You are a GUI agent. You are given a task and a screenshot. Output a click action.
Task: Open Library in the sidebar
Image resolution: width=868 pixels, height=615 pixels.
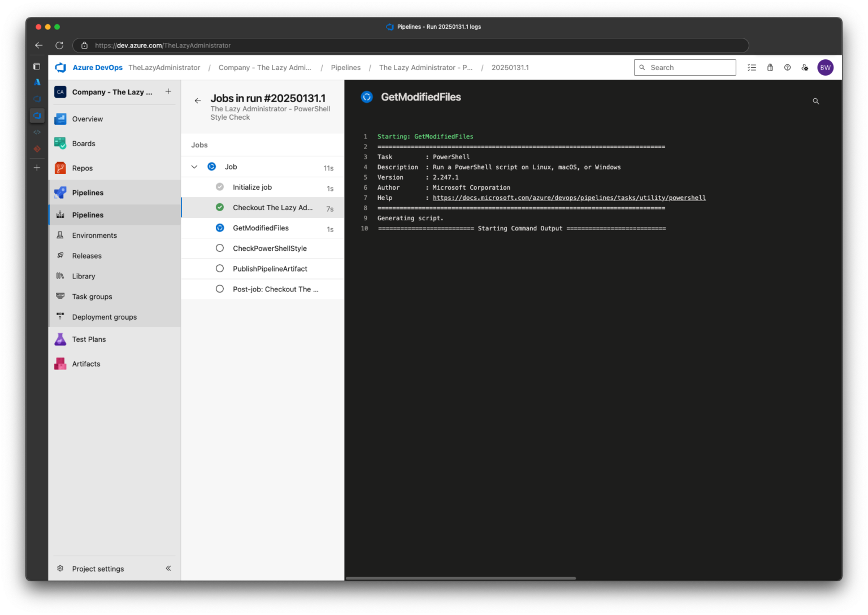[x=115, y=276]
